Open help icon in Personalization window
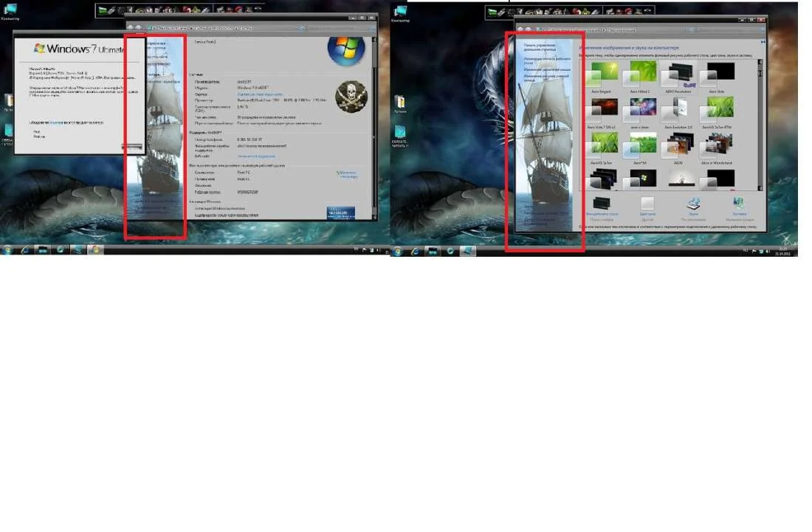The image size is (812, 532). (x=763, y=41)
